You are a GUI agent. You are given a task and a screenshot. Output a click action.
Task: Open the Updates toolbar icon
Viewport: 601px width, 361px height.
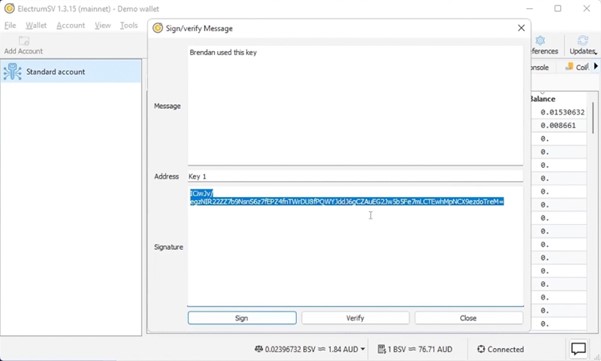point(583,40)
